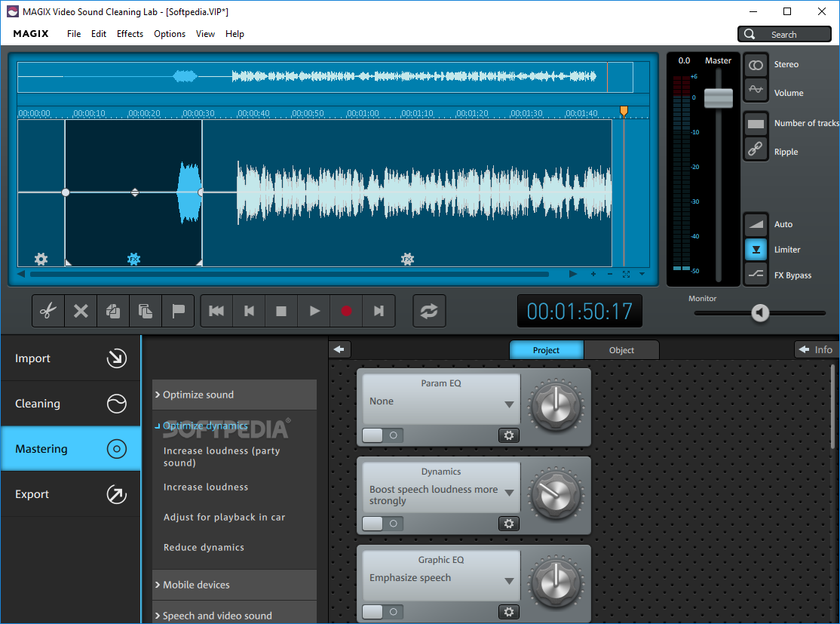Jump to project start button
The image size is (840, 624).
(x=216, y=311)
